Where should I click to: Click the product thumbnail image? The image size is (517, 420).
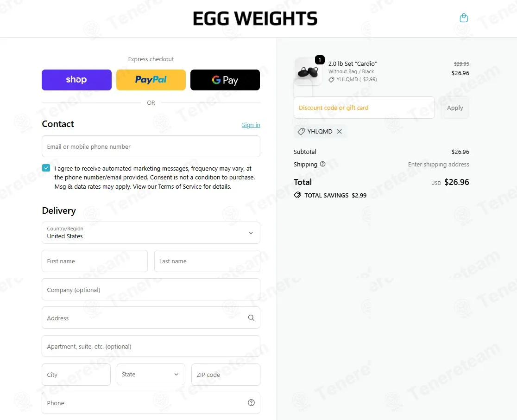308,71
